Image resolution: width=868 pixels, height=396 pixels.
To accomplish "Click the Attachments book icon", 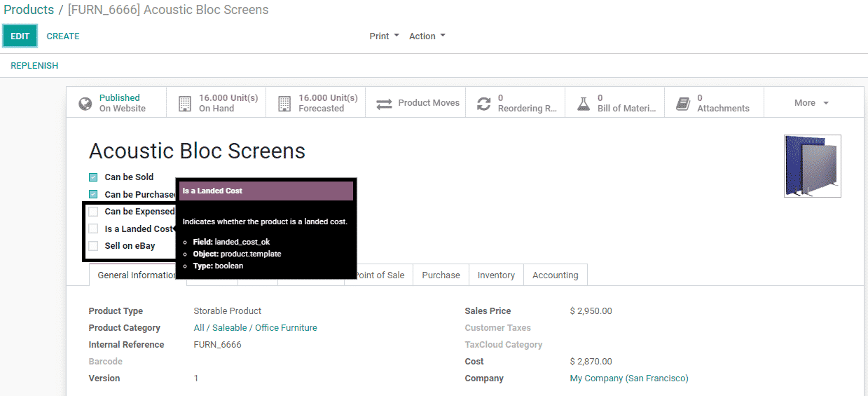I will click(x=683, y=104).
